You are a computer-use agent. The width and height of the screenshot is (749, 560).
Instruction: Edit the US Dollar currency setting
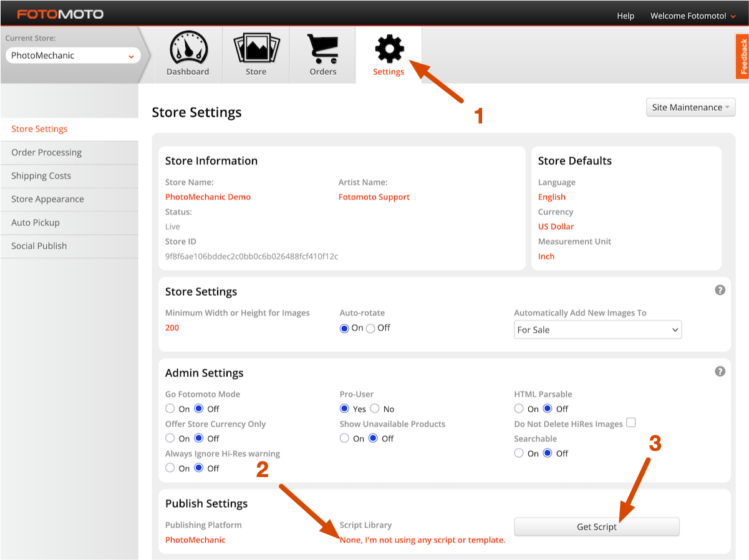[556, 227]
